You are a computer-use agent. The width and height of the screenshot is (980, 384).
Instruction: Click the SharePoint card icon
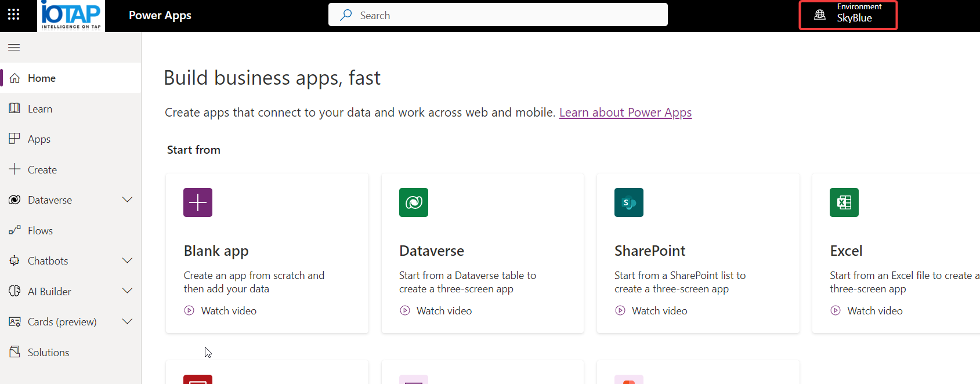pos(629,202)
